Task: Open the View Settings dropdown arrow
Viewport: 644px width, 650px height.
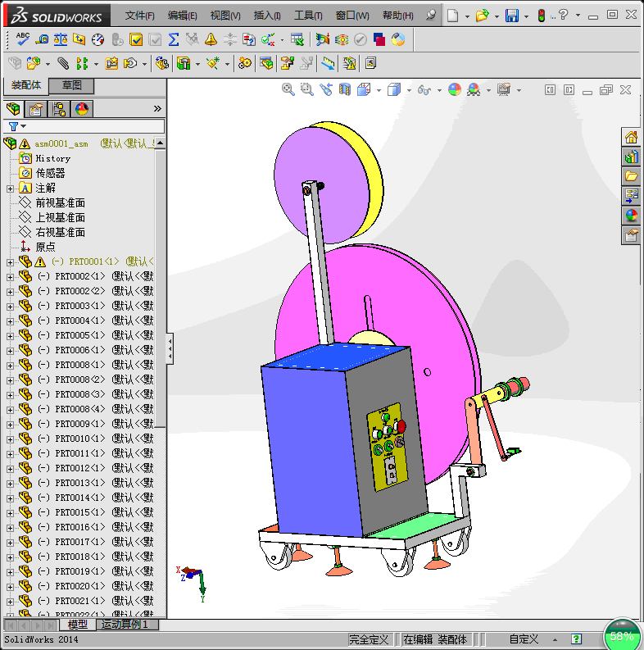Action: point(519,90)
